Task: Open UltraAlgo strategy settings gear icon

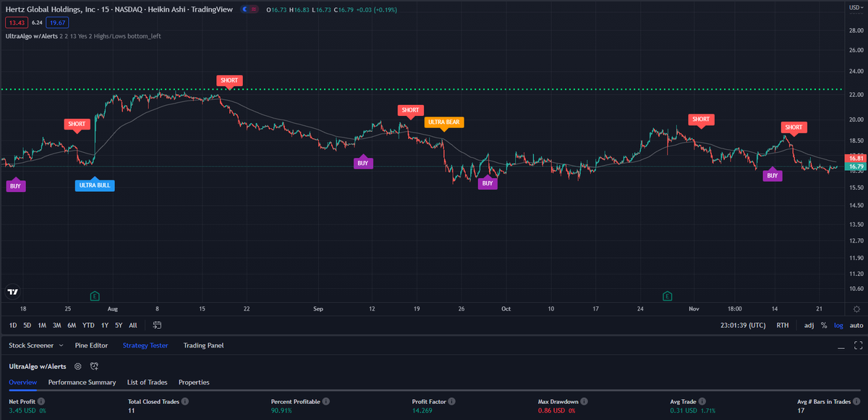Action: 77,366
